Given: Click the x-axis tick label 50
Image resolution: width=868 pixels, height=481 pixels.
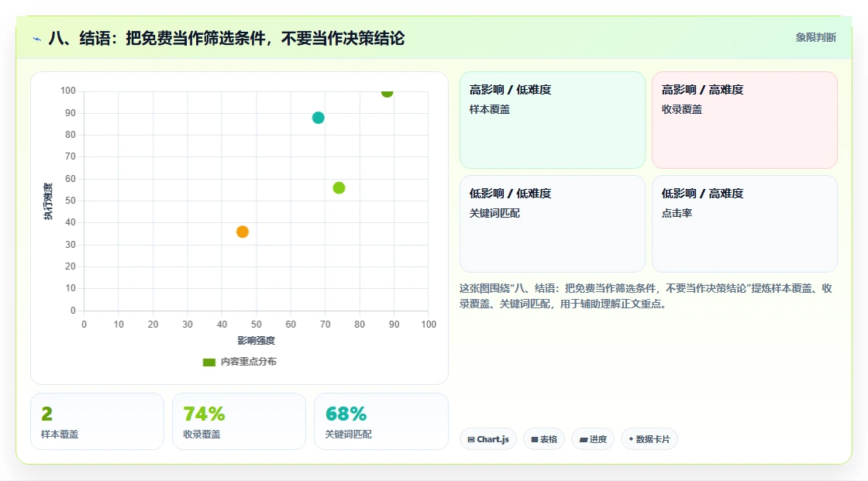Looking at the screenshot, I should pyautogui.click(x=257, y=325).
